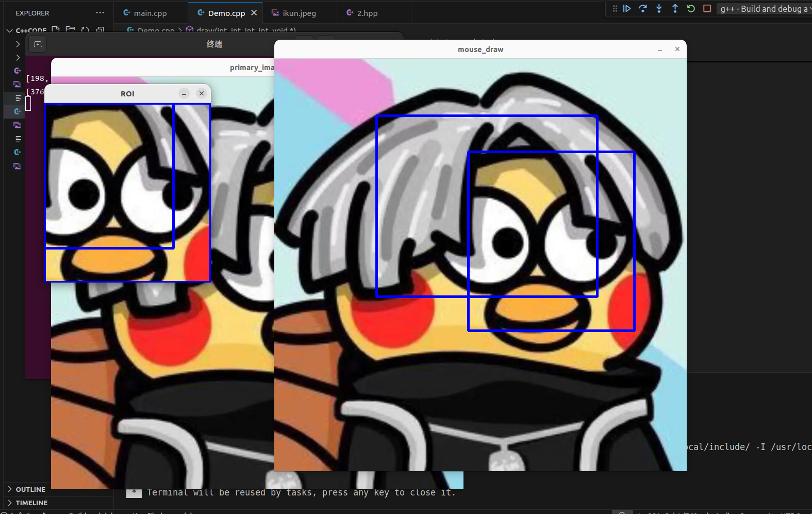Screen dimensions: 812x514
Task: Click the EXPLORER panel heading
Action: 32,13
